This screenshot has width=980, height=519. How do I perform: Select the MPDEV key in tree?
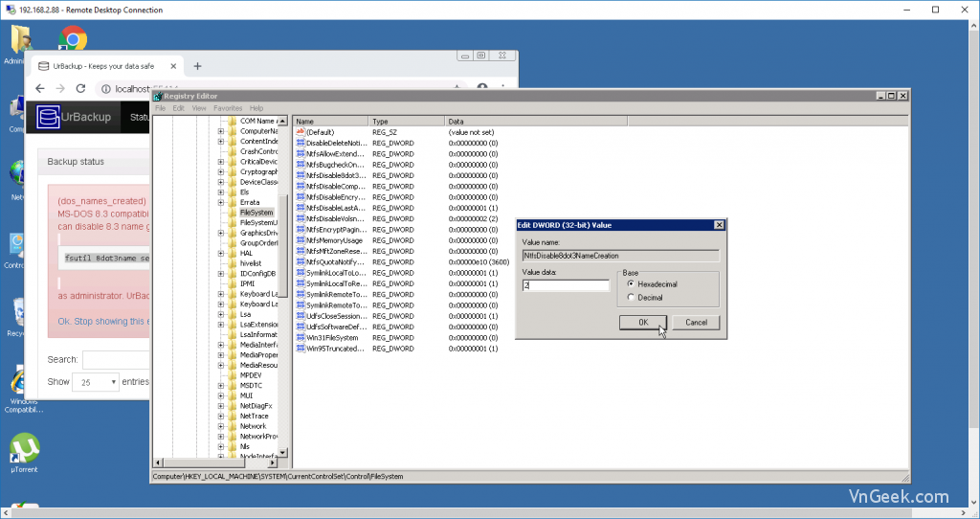pyautogui.click(x=251, y=375)
